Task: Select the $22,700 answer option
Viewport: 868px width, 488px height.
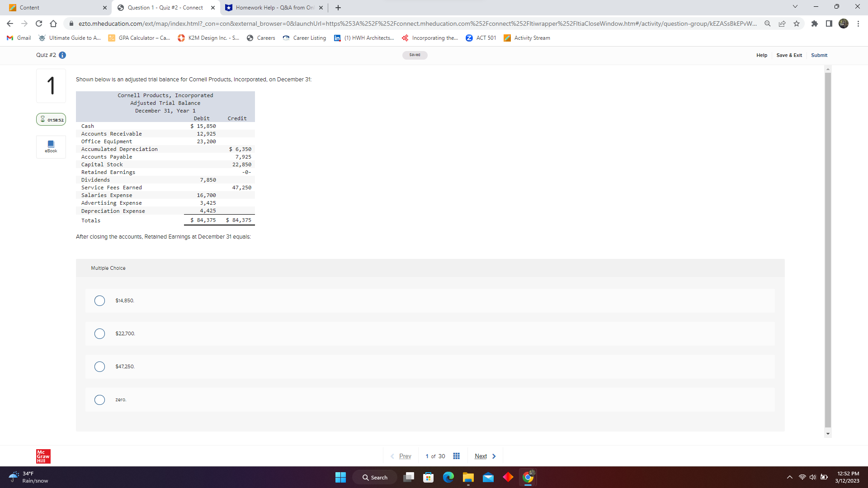Action: tap(99, 333)
